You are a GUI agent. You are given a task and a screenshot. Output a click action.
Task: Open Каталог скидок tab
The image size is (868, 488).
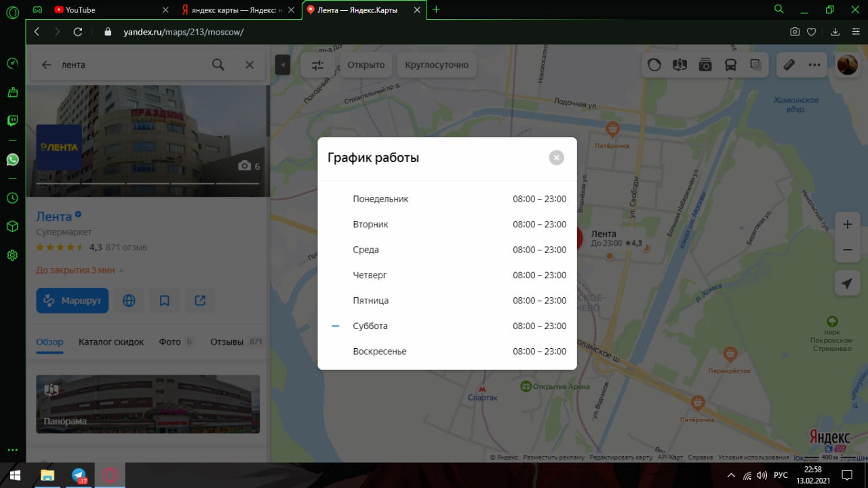(x=111, y=342)
